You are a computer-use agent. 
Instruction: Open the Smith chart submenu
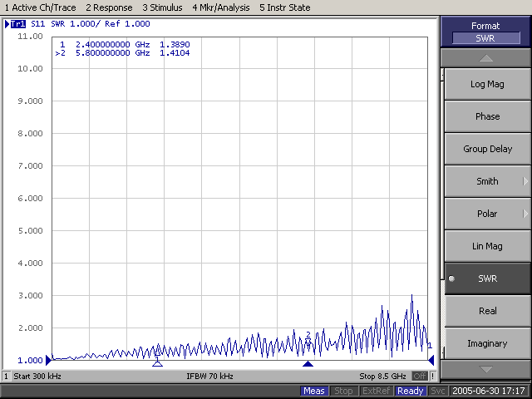click(487, 181)
